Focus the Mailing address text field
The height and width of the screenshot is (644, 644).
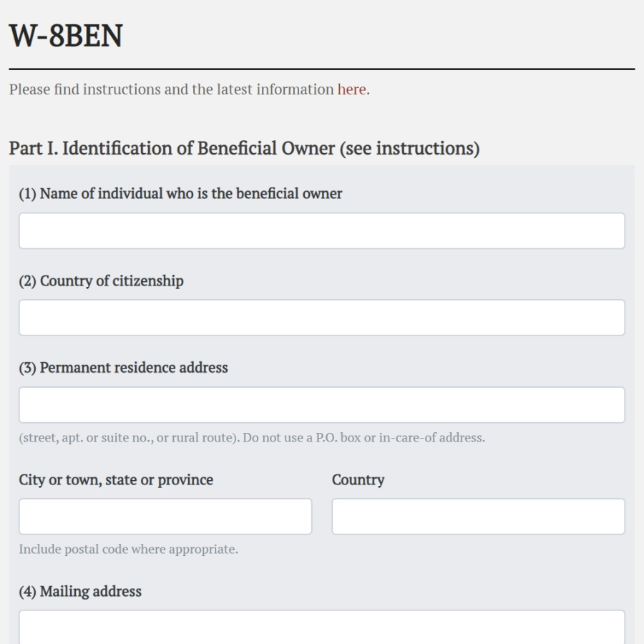[322, 627]
